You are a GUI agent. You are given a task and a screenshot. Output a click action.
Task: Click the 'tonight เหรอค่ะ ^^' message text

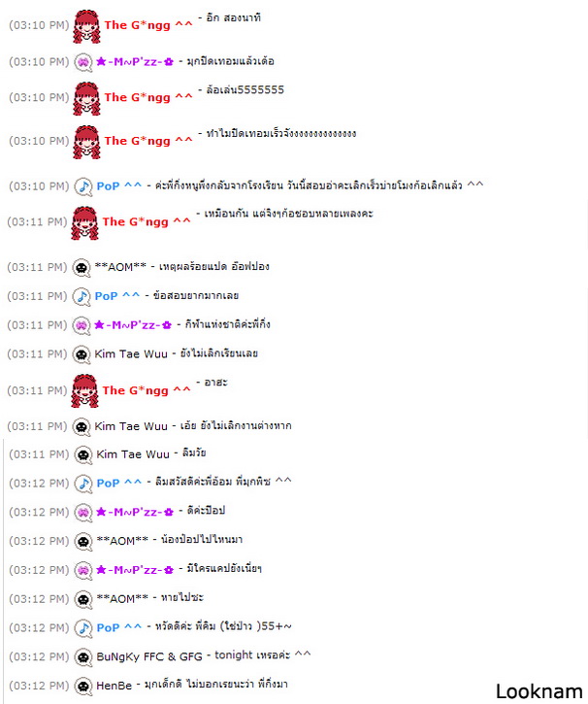click(x=263, y=655)
